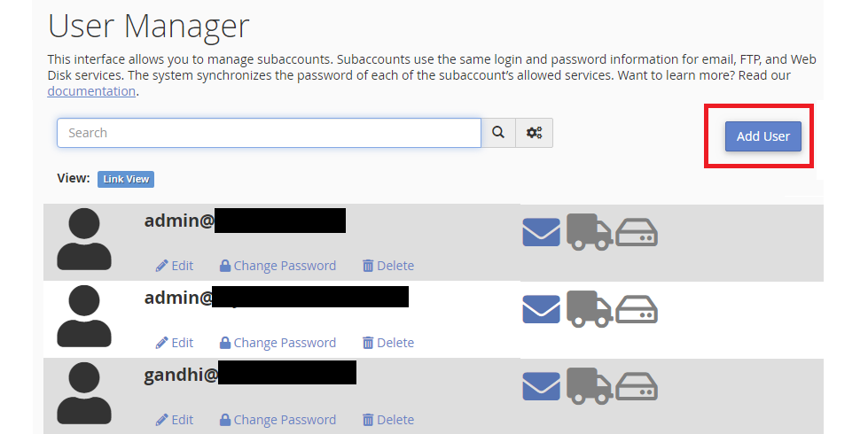Click the FTP truck icon for gandhi
Image resolution: width=868 pixels, height=434 pixels.
pyautogui.click(x=589, y=386)
